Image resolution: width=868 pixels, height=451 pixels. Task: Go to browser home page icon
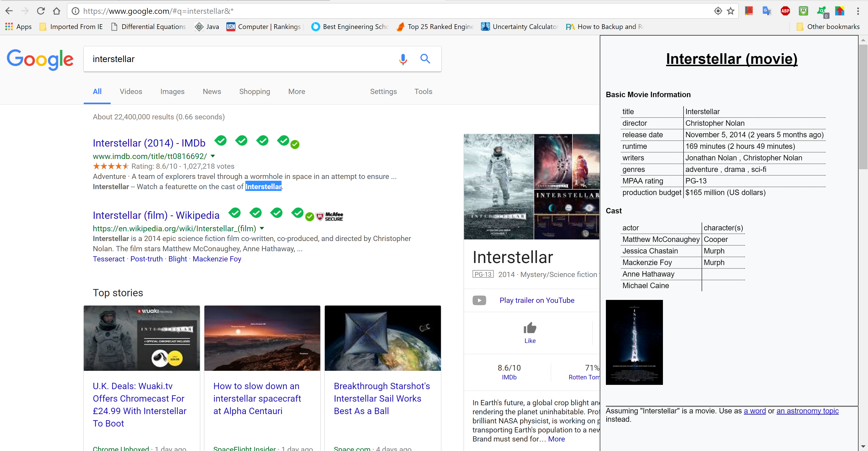tap(56, 11)
